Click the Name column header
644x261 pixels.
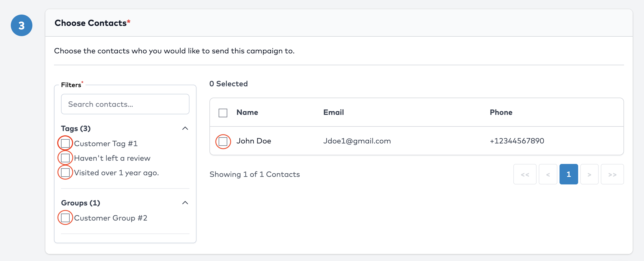click(247, 112)
